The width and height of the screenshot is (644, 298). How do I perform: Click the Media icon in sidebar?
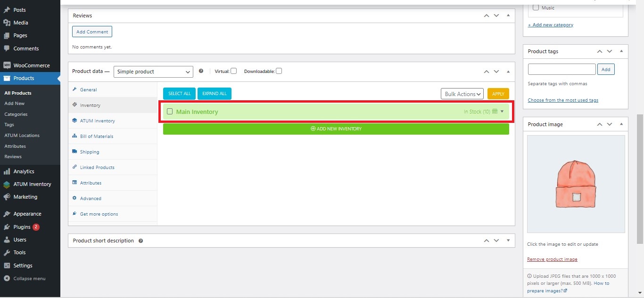pyautogui.click(x=7, y=23)
